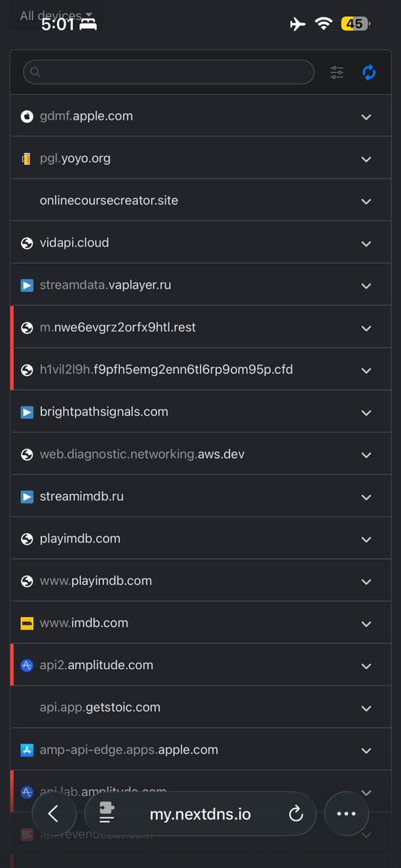
Task: Click the globe icon beside h1vil2l9h domain
Action: pos(27,370)
